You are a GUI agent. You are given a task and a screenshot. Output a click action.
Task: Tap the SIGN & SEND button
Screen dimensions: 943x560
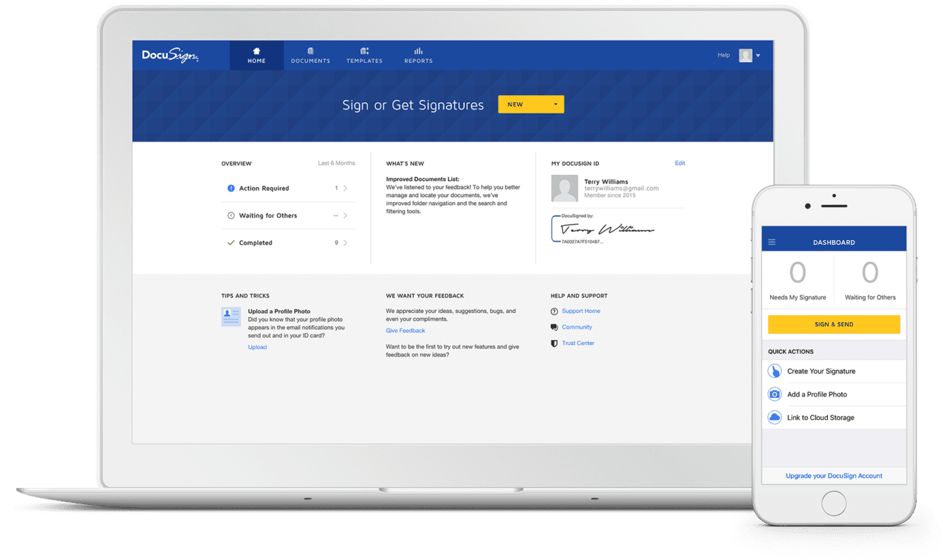point(834,324)
